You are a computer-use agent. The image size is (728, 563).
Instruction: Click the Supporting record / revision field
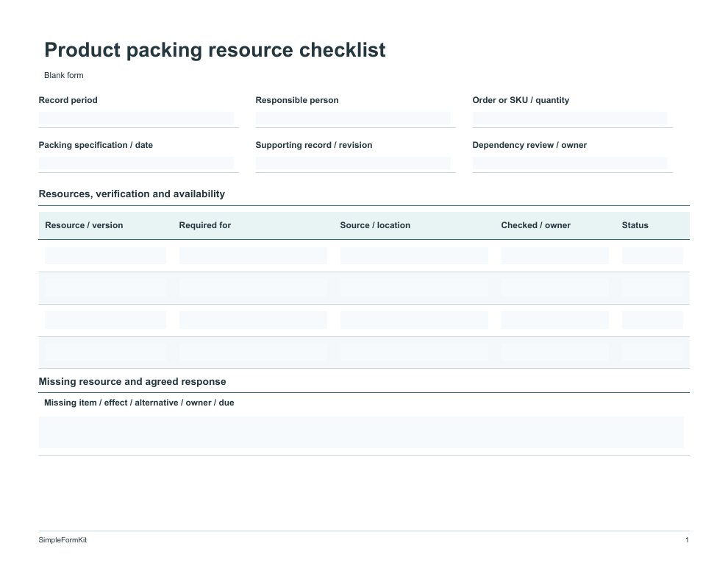(x=353, y=163)
